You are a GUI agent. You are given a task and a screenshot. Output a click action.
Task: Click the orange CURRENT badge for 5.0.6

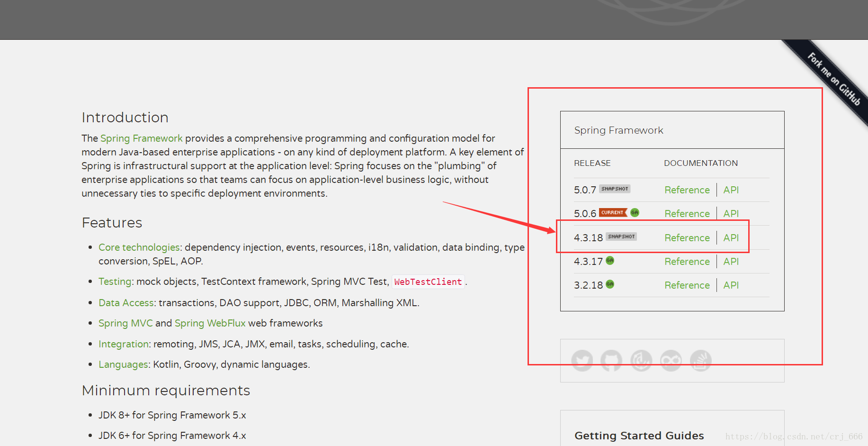coord(613,212)
